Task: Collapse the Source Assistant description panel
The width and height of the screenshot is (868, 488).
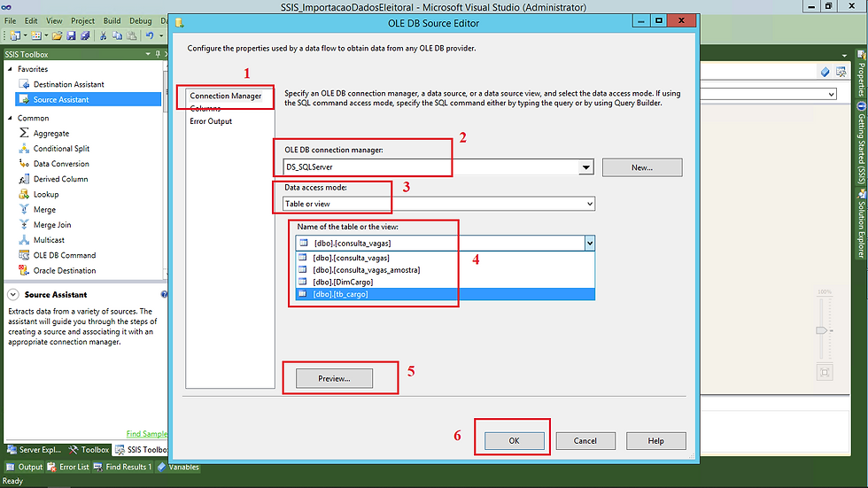Action: pos(12,295)
